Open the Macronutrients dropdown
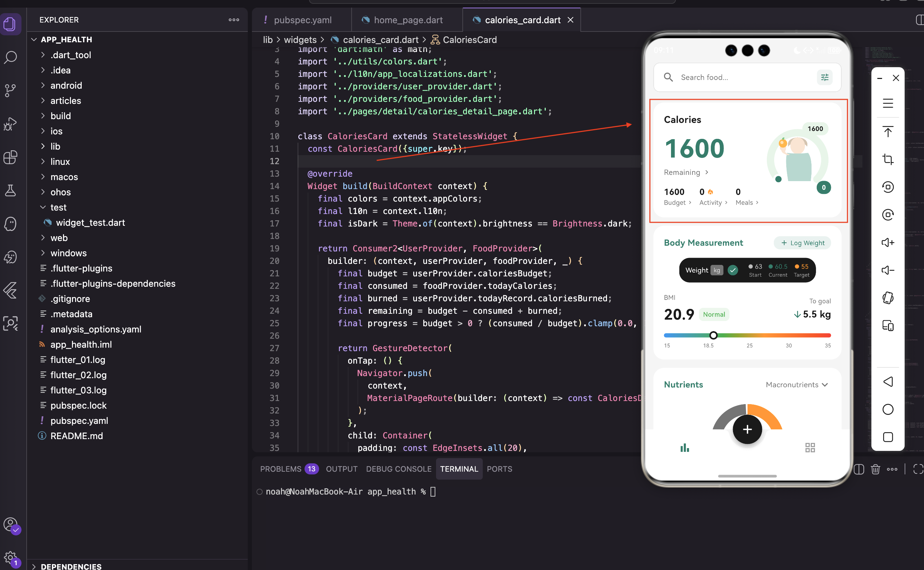 click(x=796, y=384)
